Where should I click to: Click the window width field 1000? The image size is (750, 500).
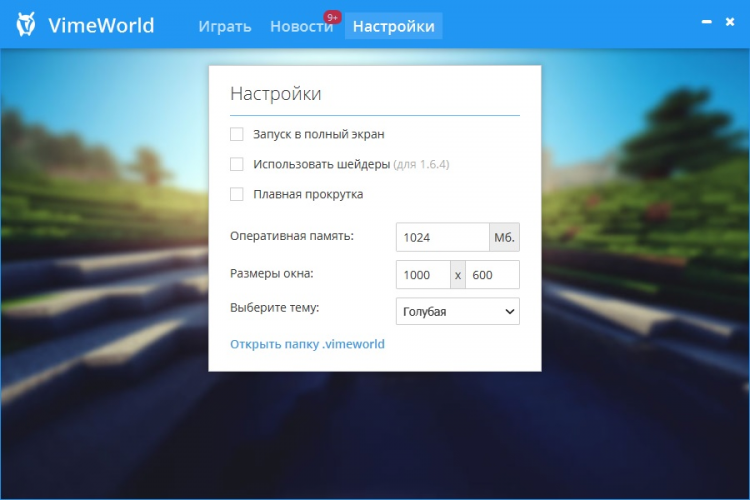coord(423,275)
